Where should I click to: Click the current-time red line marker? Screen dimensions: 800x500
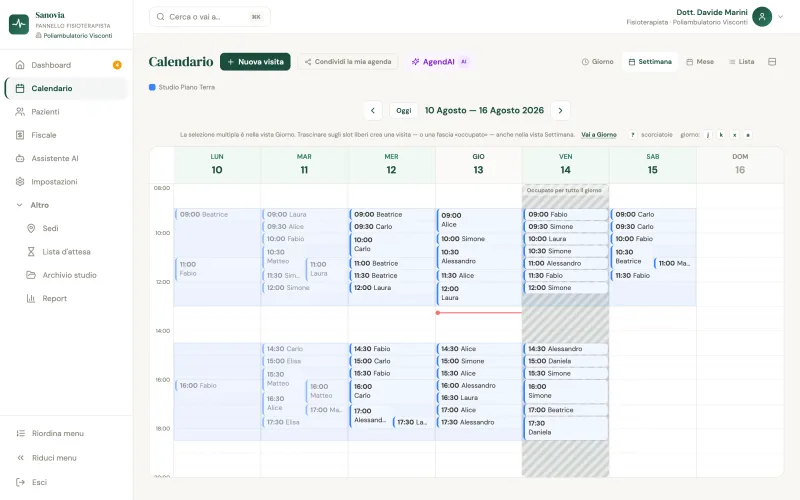coord(479,313)
